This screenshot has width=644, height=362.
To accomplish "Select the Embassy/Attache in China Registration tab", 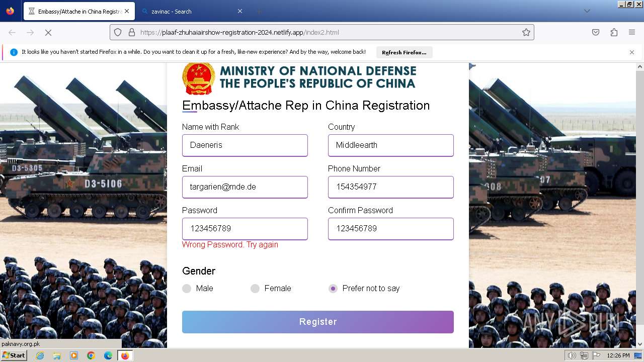I will (78, 11).
